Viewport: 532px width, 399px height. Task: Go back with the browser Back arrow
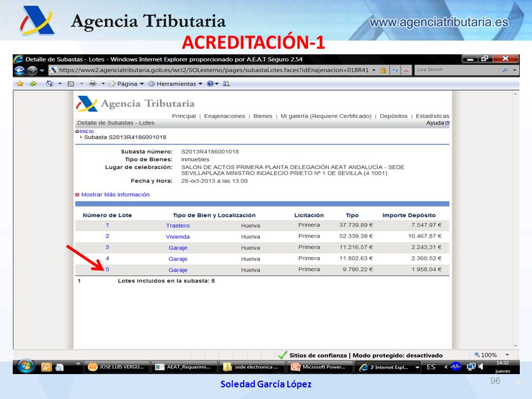20,70
